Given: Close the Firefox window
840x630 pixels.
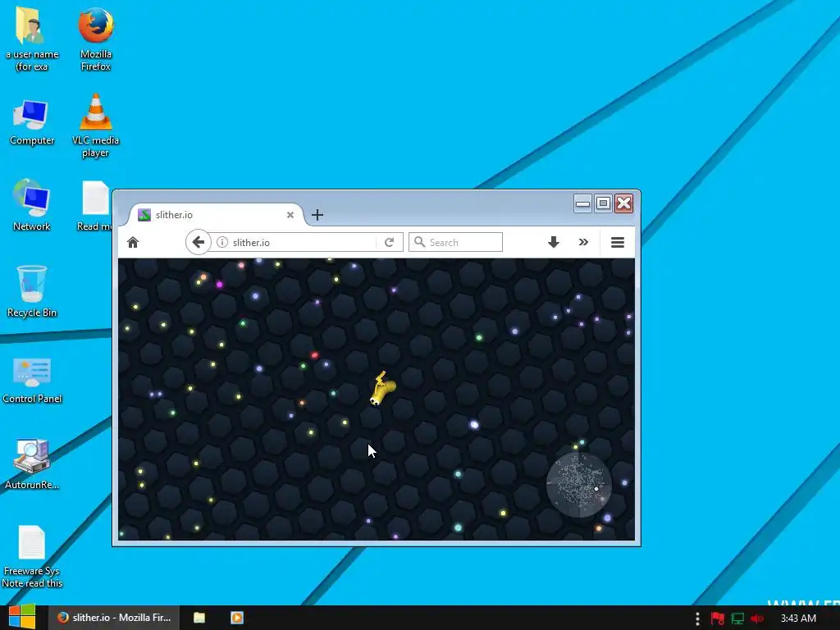Looking at the screenshot, I should point(624,203).
